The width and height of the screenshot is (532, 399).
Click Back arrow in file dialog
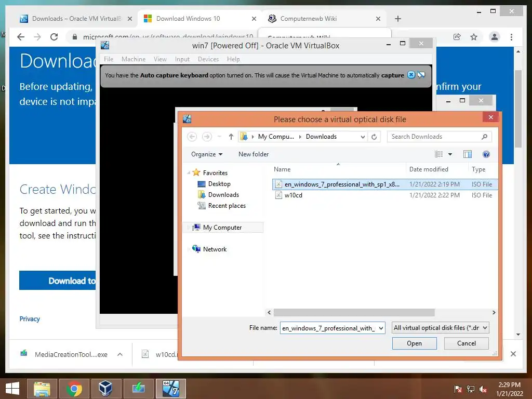(192, 137)
